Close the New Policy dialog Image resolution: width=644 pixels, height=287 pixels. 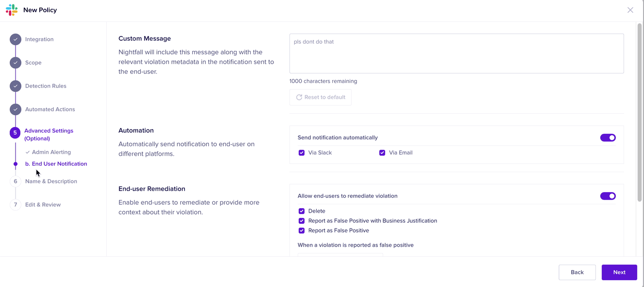pyautogui.click(x=630, y=10)
